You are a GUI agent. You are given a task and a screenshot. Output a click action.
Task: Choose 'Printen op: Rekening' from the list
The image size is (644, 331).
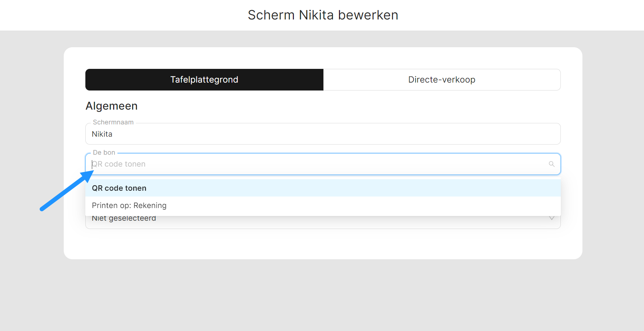(x=129, y=206)
